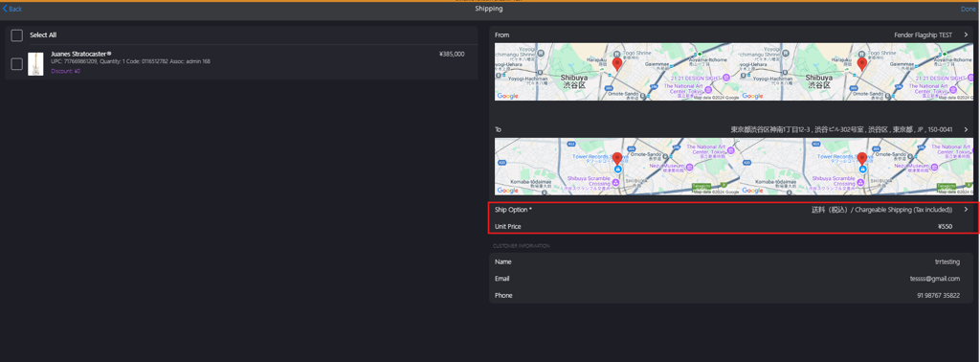980x362 pixels.
Task: Click the Name field label
Action: pyautogui.click(x=503, y=262)
